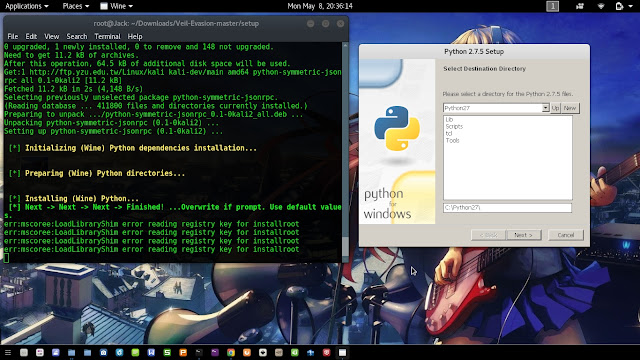The width and height of the screenshot is (640, 360).
Task: Click the green icon right of the beige icon
Action: (x=294, y=352)
